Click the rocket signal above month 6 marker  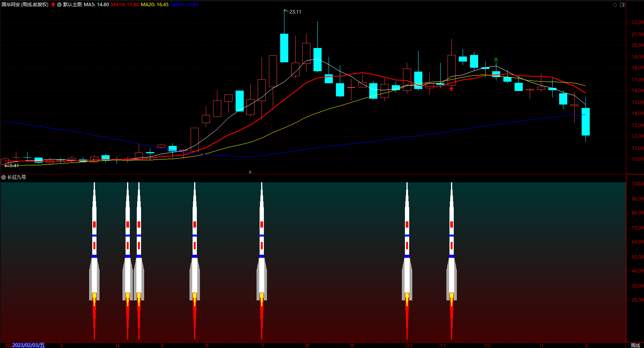(195, 261)
